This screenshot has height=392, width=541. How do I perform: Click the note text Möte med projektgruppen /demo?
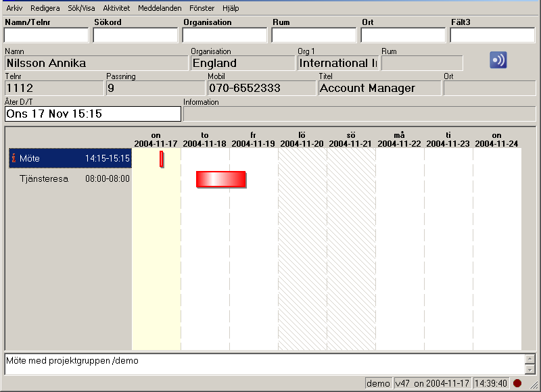click(x=72, y=361)
